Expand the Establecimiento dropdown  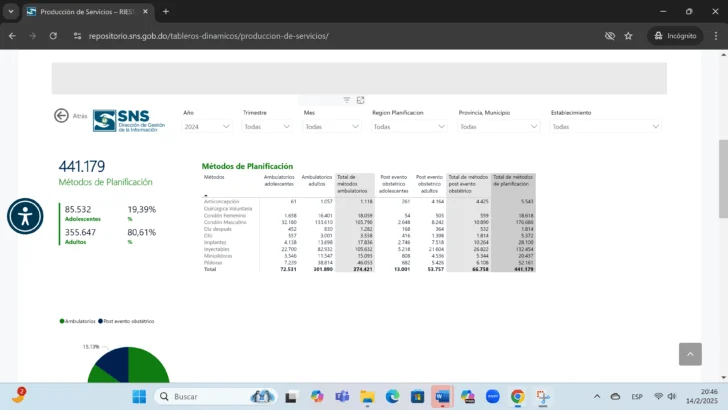pos(606,127)
